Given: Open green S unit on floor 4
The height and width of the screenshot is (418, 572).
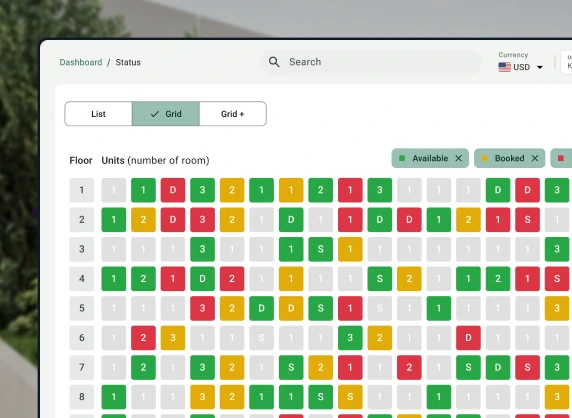Looking at the screenshot, I should (x=380, y=279).
